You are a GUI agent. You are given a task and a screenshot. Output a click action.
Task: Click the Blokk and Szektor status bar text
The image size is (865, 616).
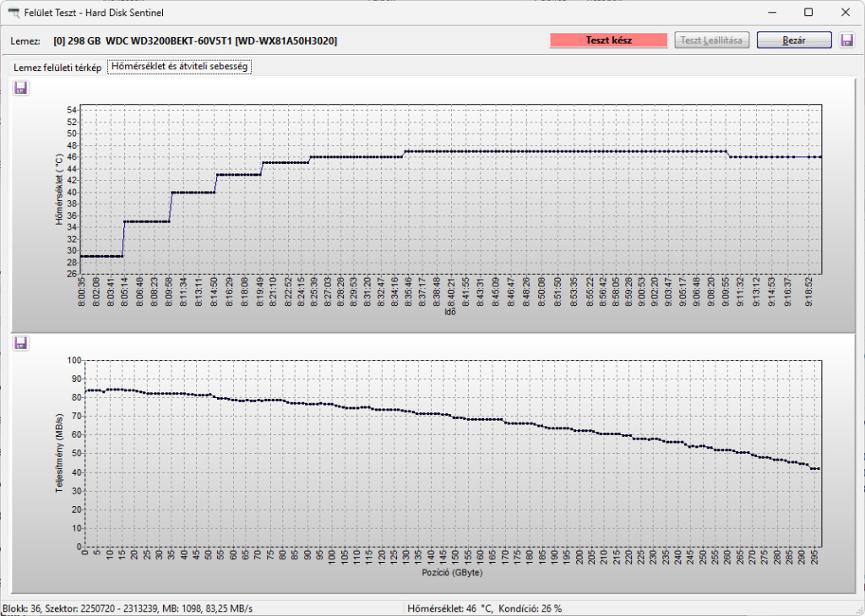pos(128,608)
